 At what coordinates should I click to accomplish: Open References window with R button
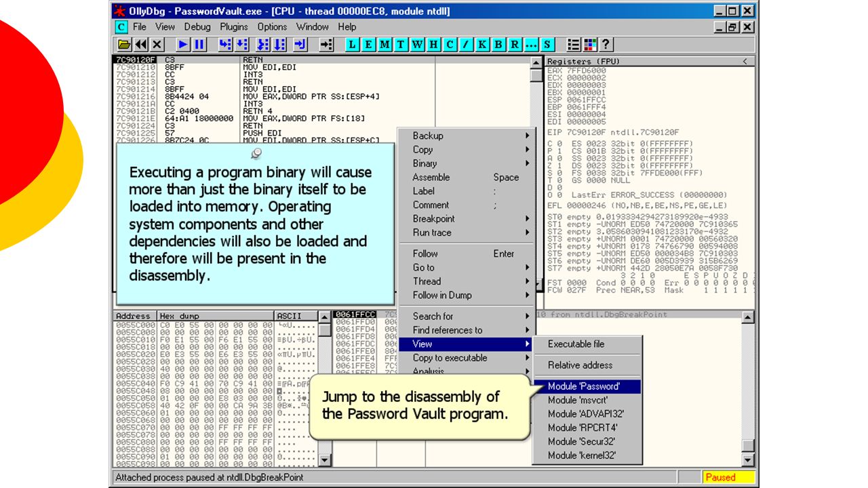tap(515, 44)
